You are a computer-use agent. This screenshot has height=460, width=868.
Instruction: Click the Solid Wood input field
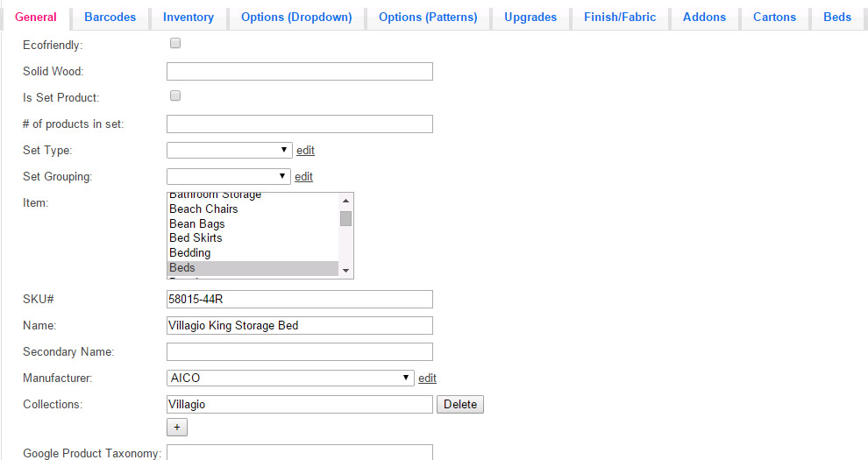[x=300, y=71]
